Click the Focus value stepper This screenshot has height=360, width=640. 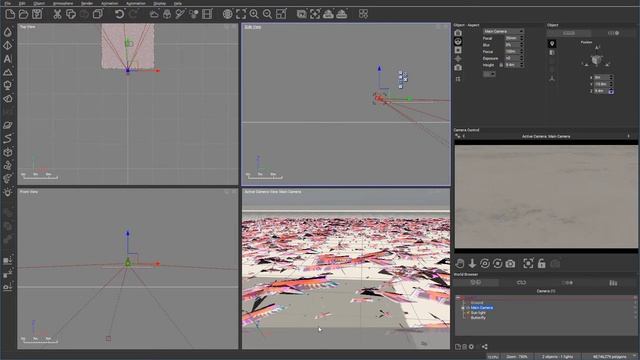[x=522, y=52]
